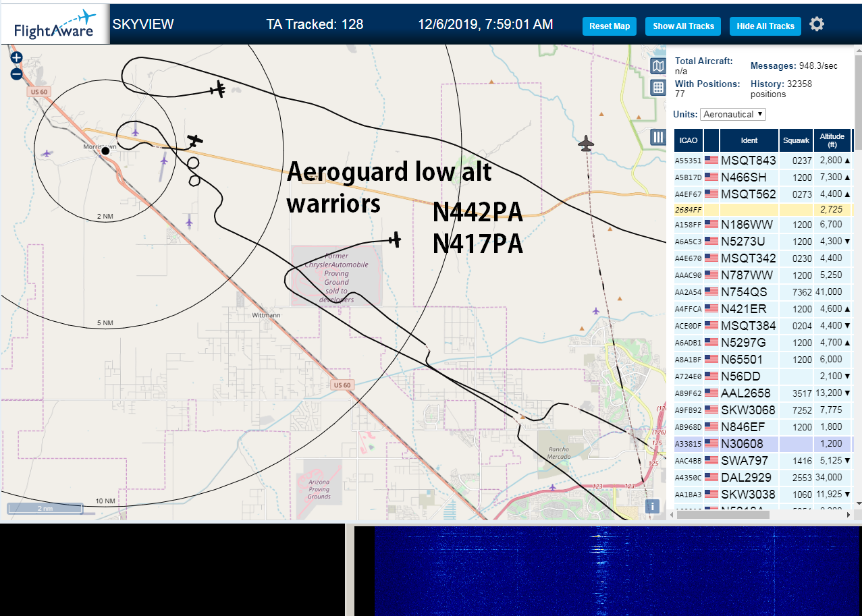Click the flag in the MSQT843 row
The image size is (862, 616).
point(711,161)
